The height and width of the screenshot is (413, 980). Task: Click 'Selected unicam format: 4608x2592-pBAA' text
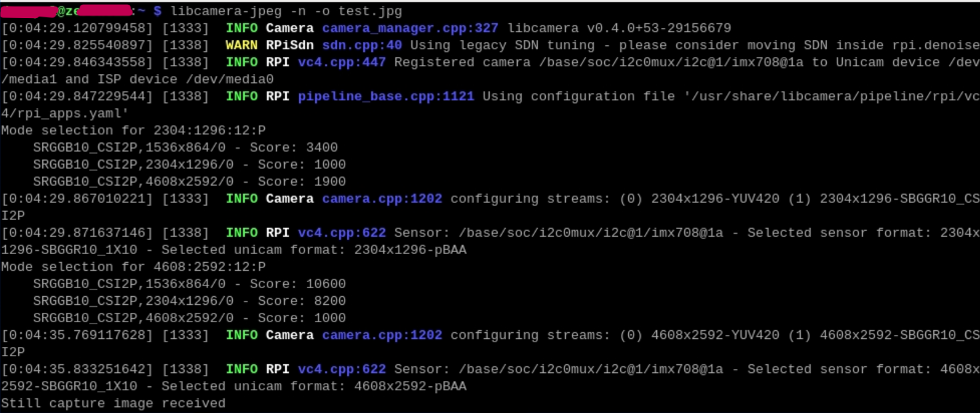tap(314, 386)
